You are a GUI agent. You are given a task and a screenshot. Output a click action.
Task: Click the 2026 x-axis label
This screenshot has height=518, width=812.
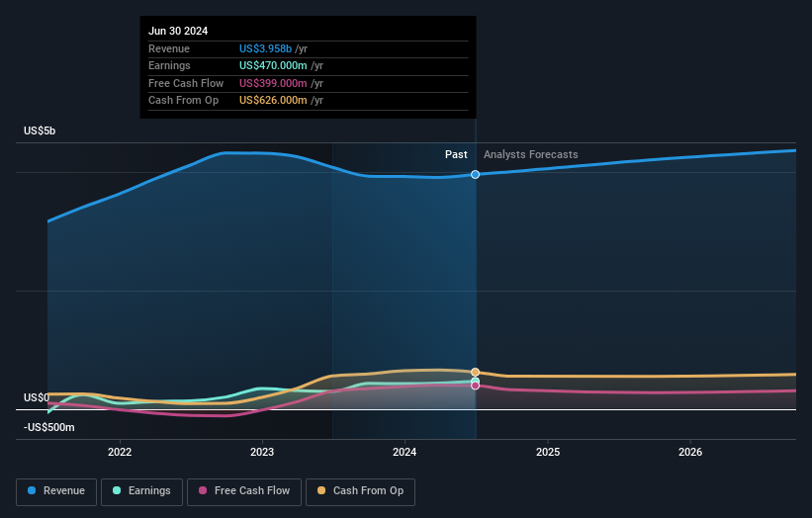pyautogui.click(x=690, y=452)
